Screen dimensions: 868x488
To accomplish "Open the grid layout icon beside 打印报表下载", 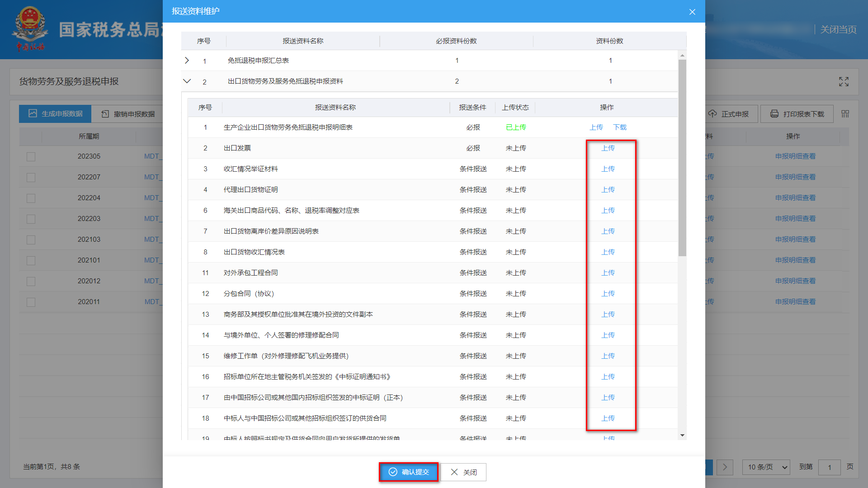I will click(844, 113).
